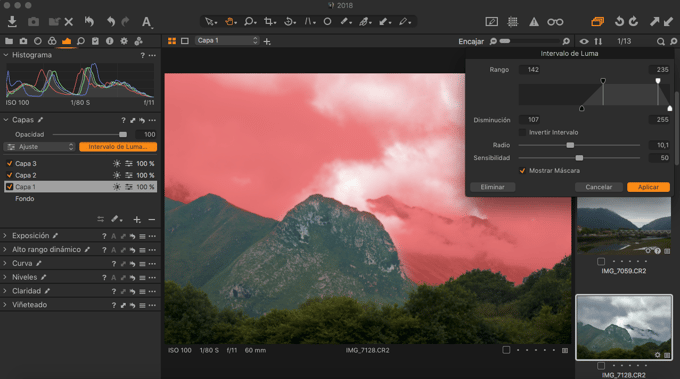
Task: Expand the Viñeteado panel
Action: 5,305
